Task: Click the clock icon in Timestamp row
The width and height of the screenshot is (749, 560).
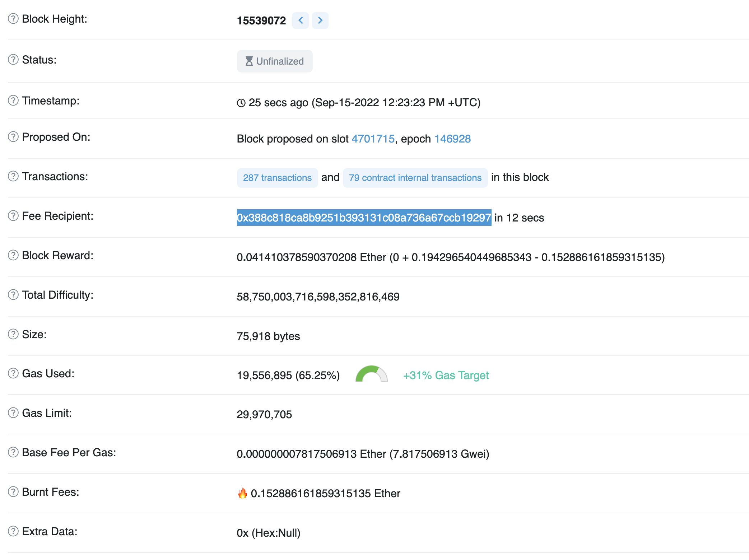Action: (241, 103)
